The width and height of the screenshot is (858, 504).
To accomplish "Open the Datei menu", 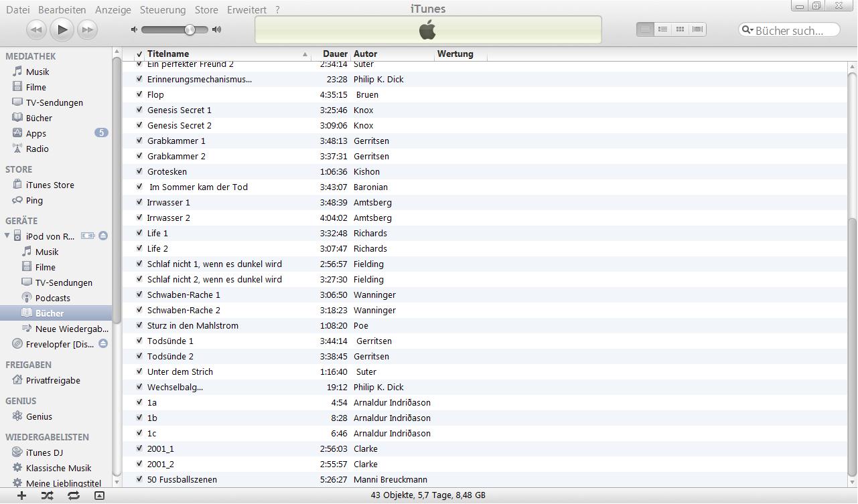I will [x=17, y=9].
